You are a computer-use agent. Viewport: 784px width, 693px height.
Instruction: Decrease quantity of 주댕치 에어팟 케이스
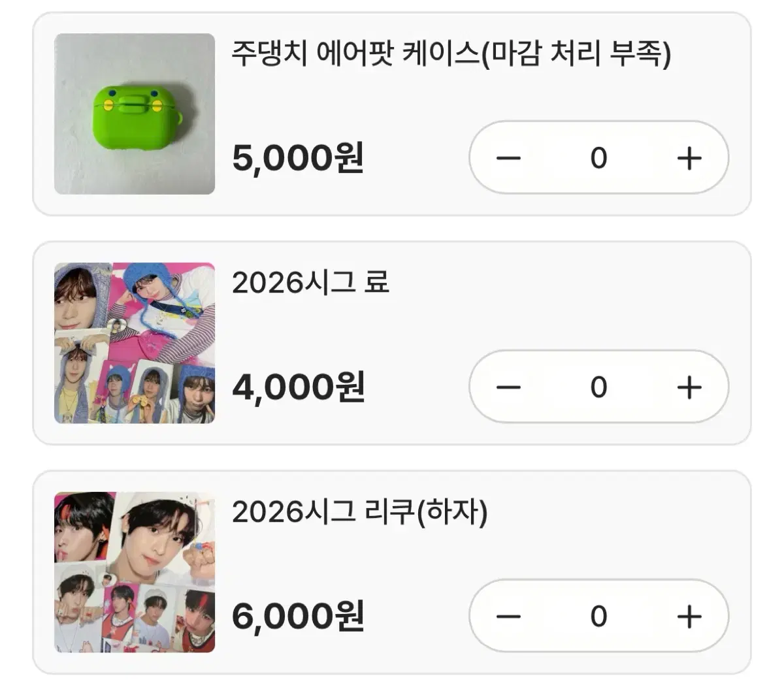(508, 158)
